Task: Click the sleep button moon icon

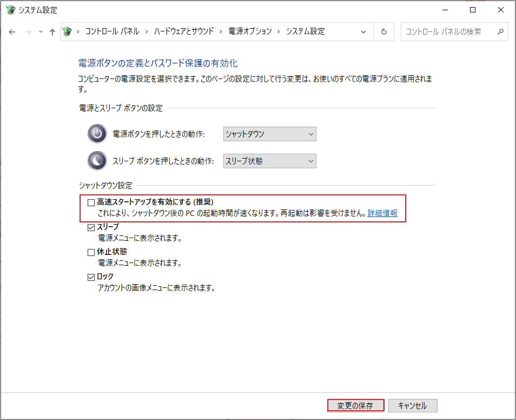Action: click(97, 161)
